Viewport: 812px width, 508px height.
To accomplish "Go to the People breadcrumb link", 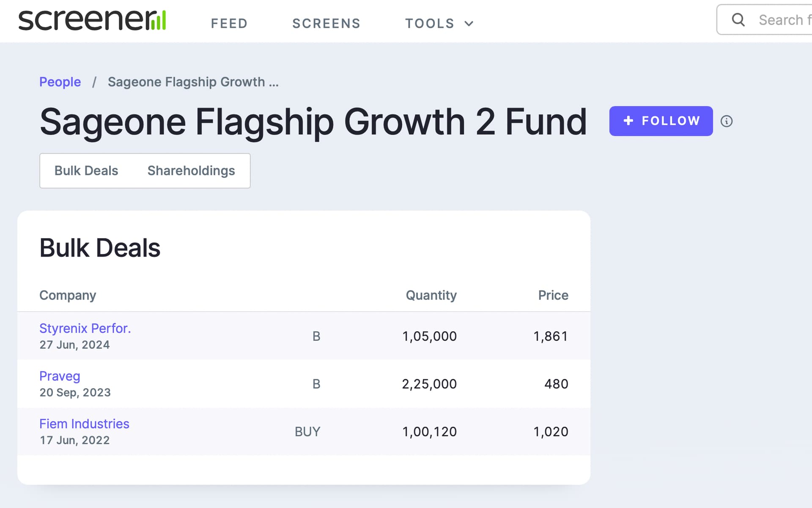I will [x=60, y=82].
